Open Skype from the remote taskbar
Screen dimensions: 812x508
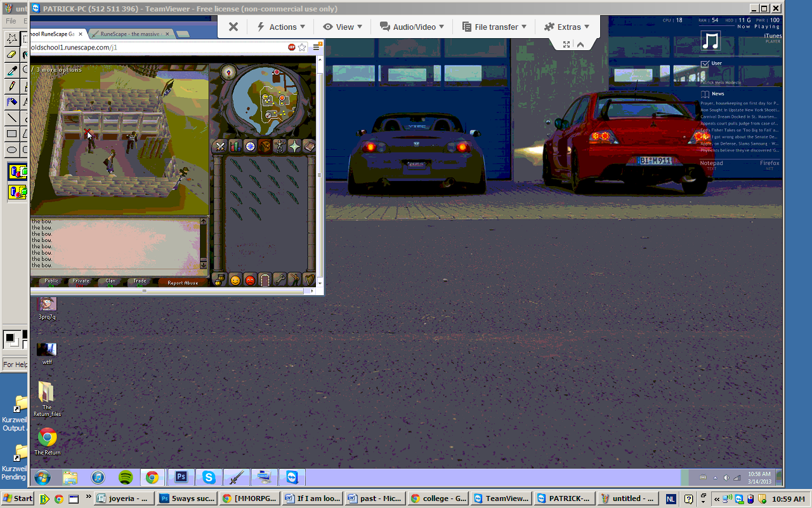click(208, 477)
